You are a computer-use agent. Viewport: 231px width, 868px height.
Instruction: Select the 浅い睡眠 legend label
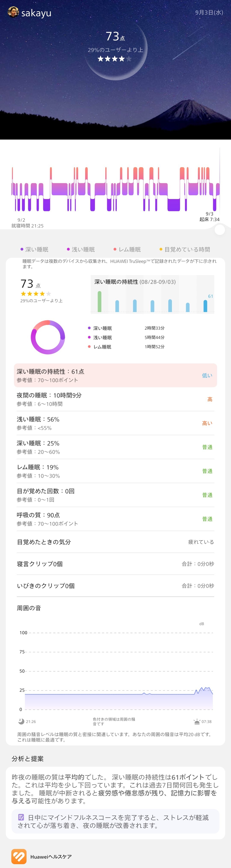pos(83,249)
